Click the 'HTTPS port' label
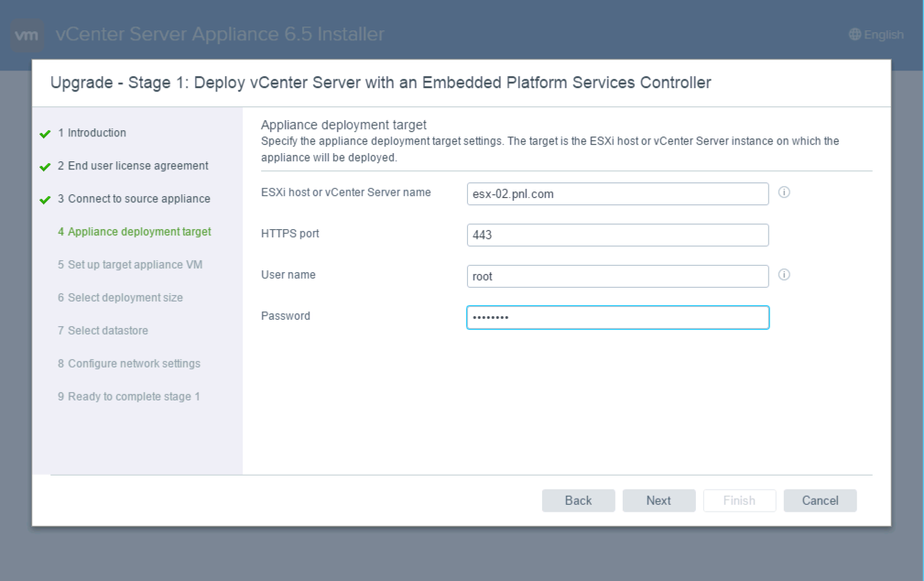Screen dimensions: 924x581 [x=290, y=234]
